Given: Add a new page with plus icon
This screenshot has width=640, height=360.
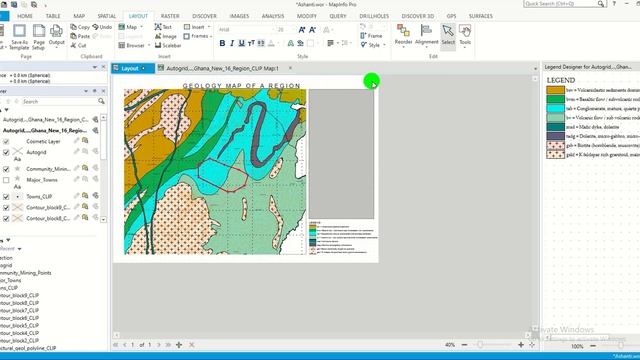Looking at the screenshot, I should [179, 345].
